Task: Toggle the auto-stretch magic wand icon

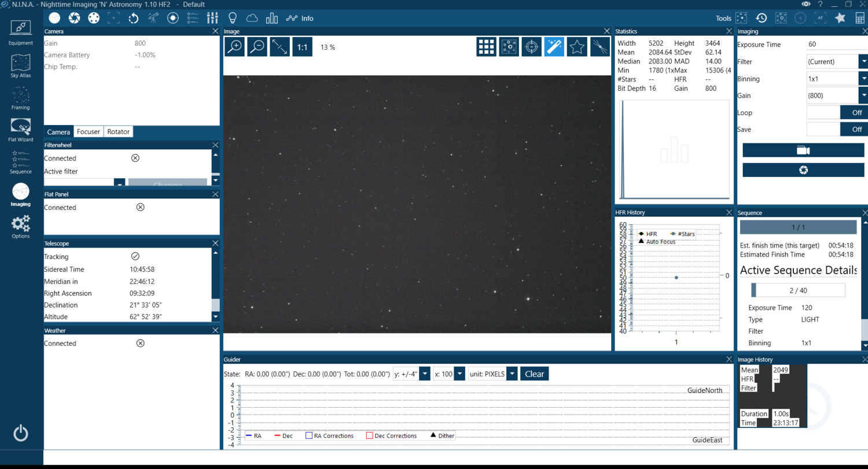Action: click(x=554, y=47)
